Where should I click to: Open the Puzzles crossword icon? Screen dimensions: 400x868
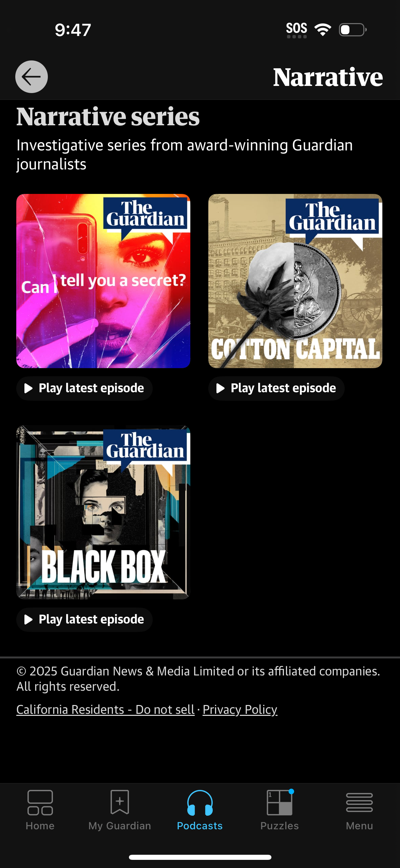[280, 802]
